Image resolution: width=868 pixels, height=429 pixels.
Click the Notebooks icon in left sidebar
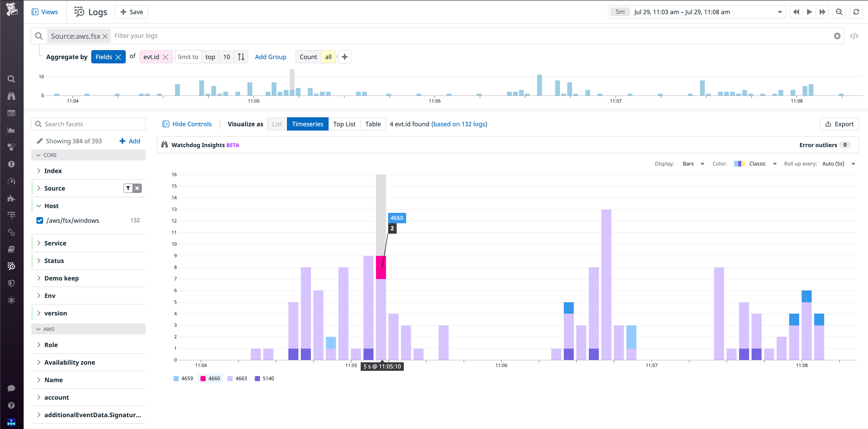11,249
